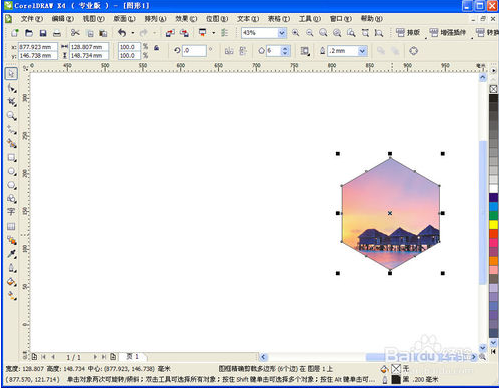499x390 pixels.
Task: Click the Import icon in toolbar
Action: (x=170, y=33)
